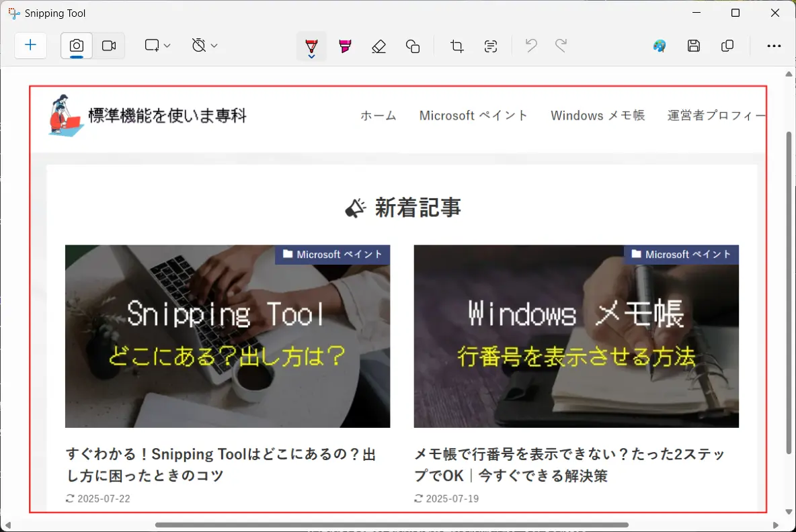Open the Microsoft ペイント navigation item
This screenshot has height=532, width=796.
(473, 116)
